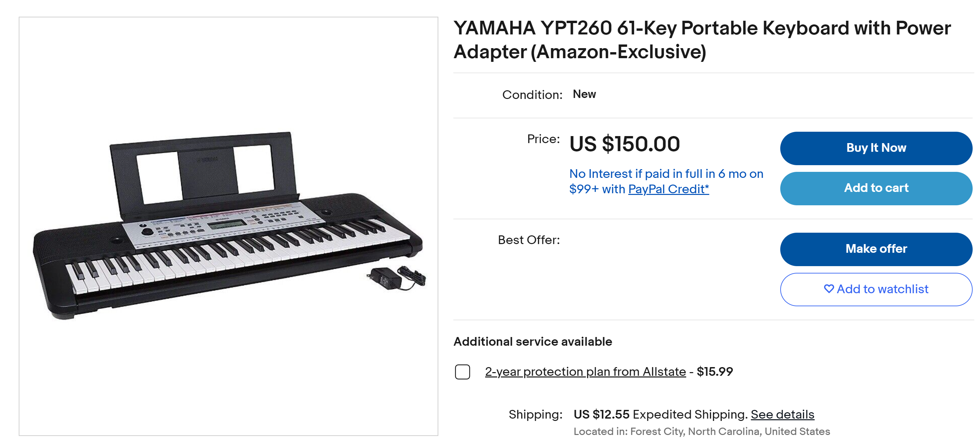
Task: Click the Forest City item location text
Action: coord(701,431)
